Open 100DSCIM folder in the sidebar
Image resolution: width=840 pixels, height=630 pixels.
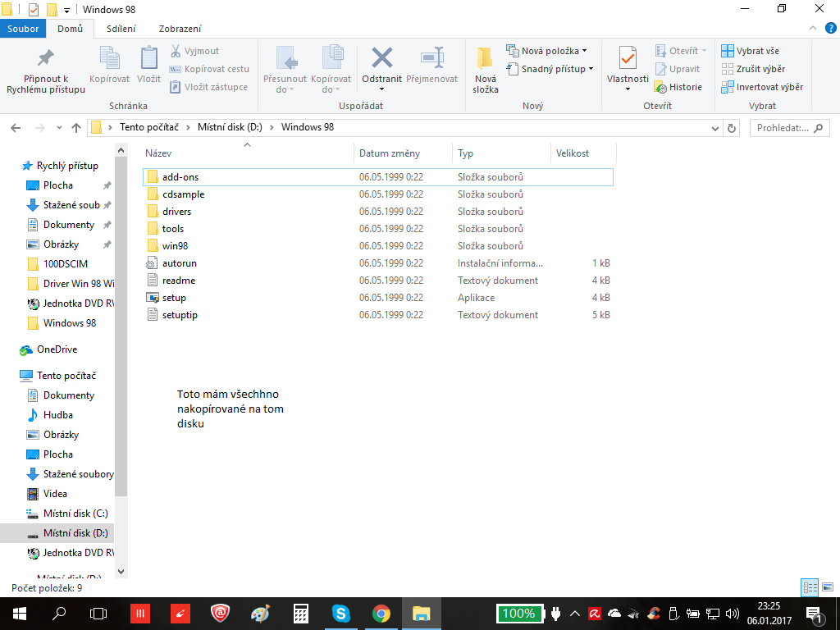57,264
